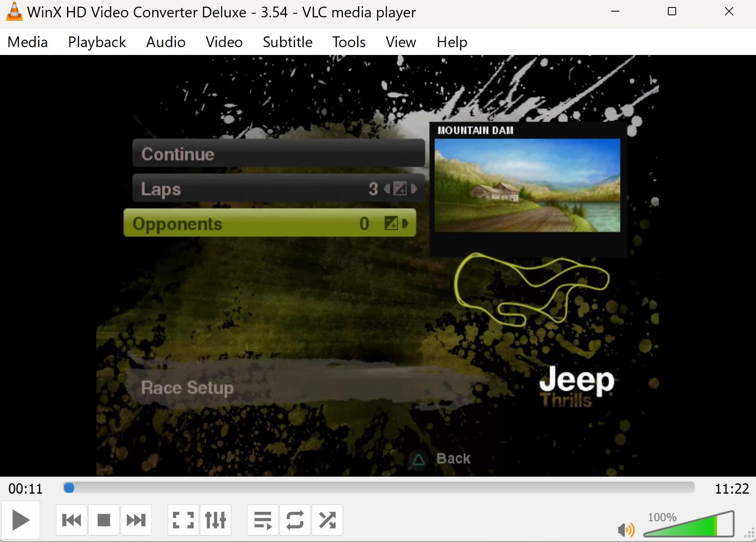Click the seek bar timeline

[379, 488]
